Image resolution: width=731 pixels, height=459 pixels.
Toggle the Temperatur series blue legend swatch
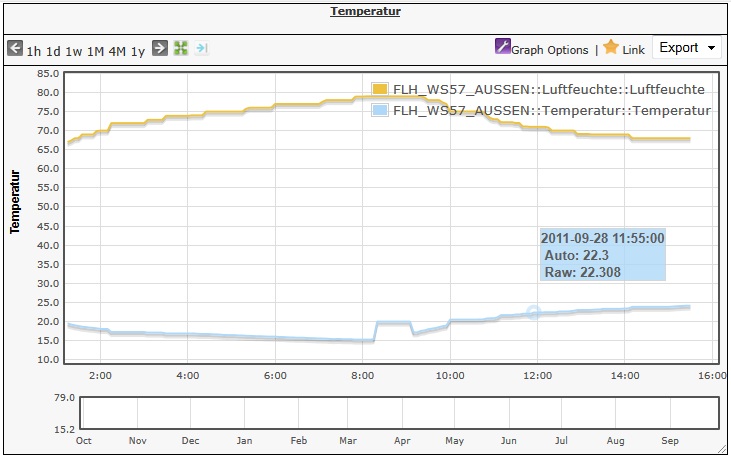pos(379,110)
